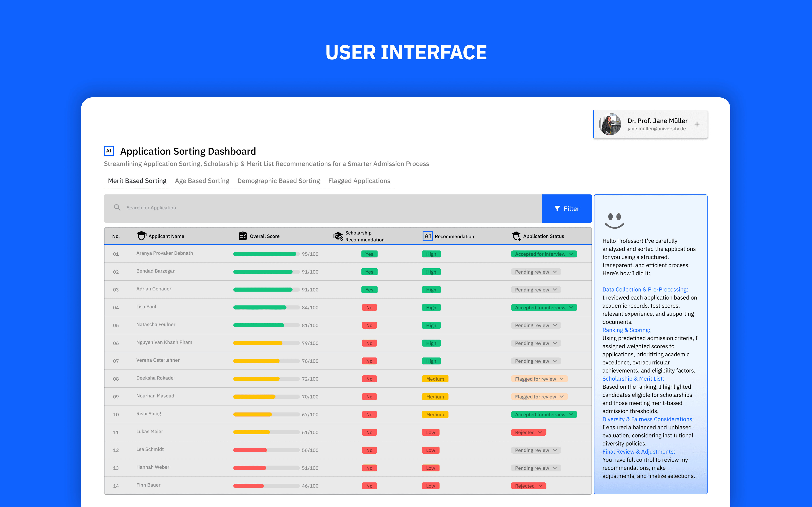Click the AI logo beside dashboard title
Viewport: 812px width, 507px height.
[109, 151]
